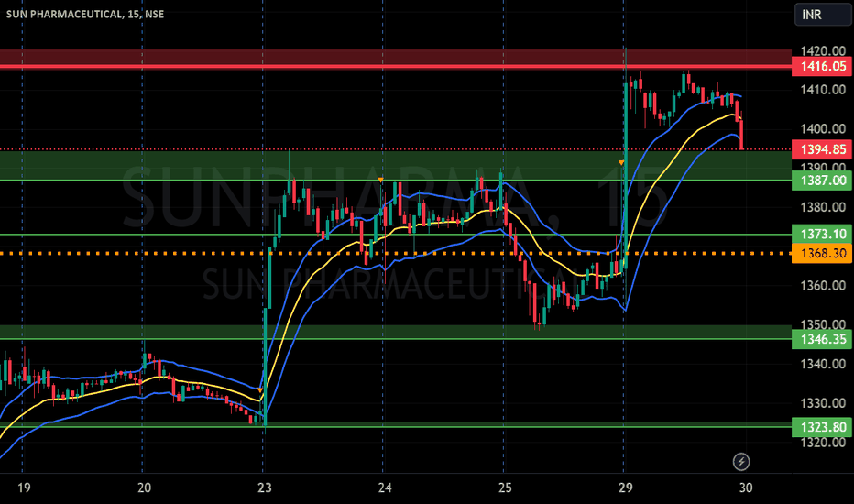Click the orange marker arrow on day 24

click(380, 180)
